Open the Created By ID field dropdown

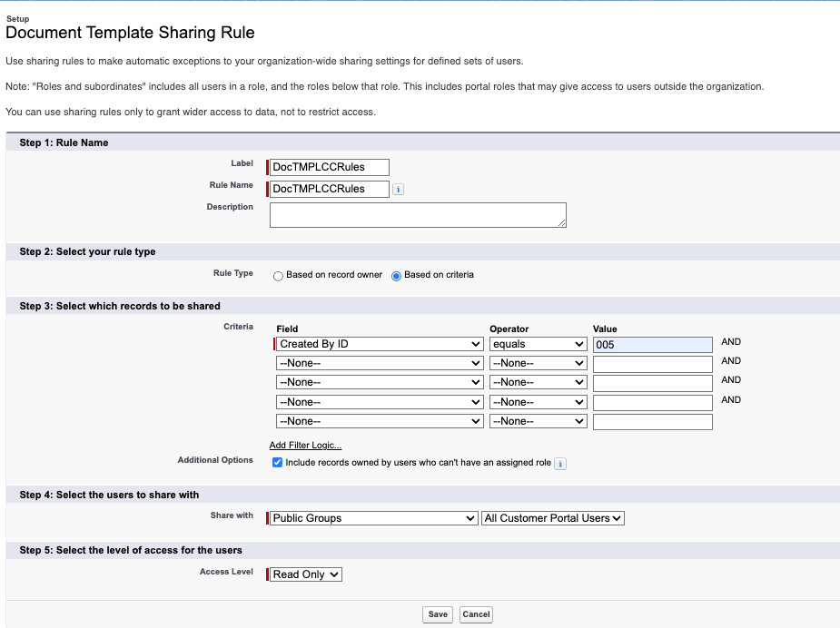(379, 343)
